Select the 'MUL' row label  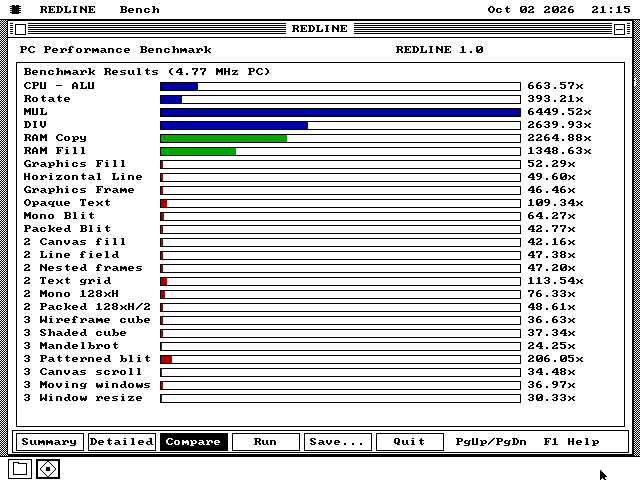click(x=36, y=112)
